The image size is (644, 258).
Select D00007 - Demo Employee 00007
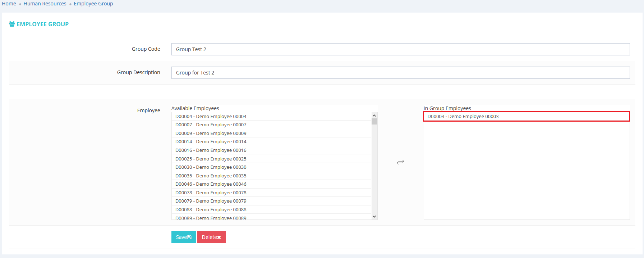click(x=211, y=125)
